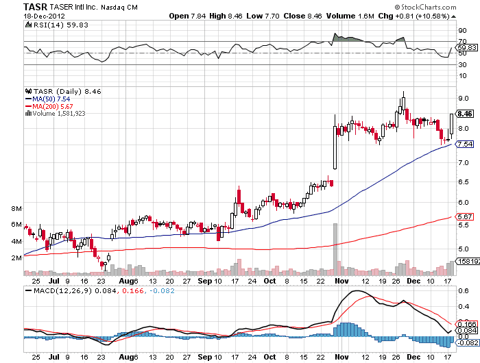
Task: Click the StockCharts.com copyright text
Action: [x=425, y=7]
